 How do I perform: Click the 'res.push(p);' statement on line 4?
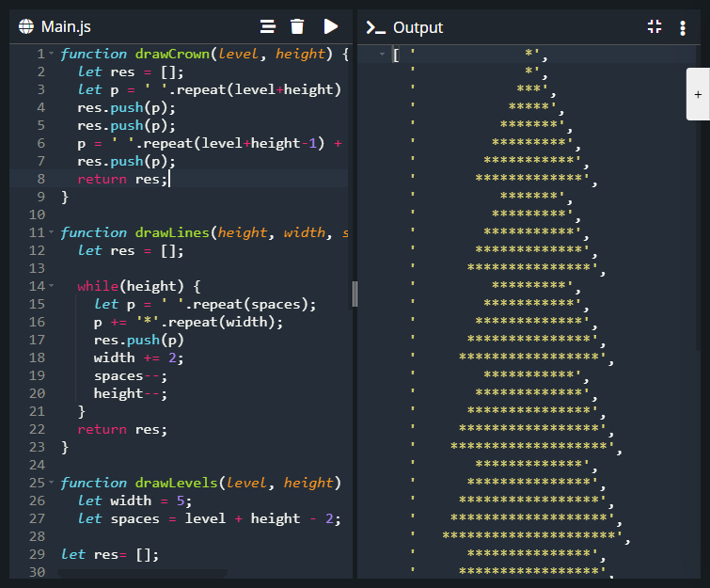[x=126, y=107]
